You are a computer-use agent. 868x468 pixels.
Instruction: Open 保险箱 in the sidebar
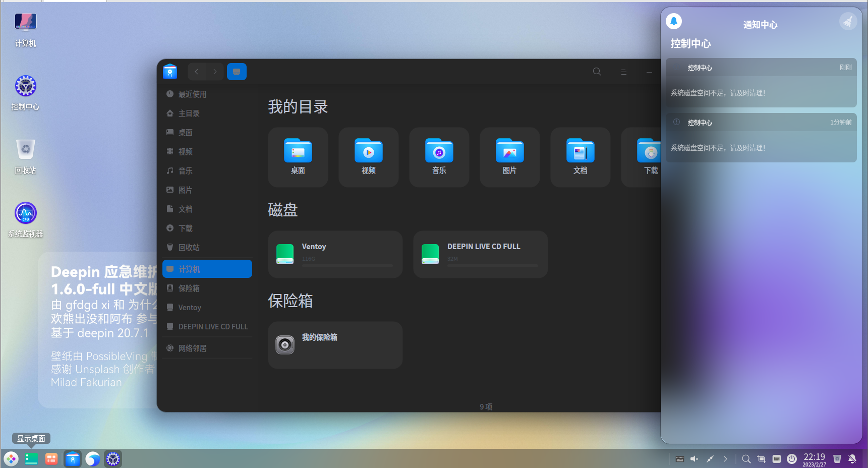207,288
